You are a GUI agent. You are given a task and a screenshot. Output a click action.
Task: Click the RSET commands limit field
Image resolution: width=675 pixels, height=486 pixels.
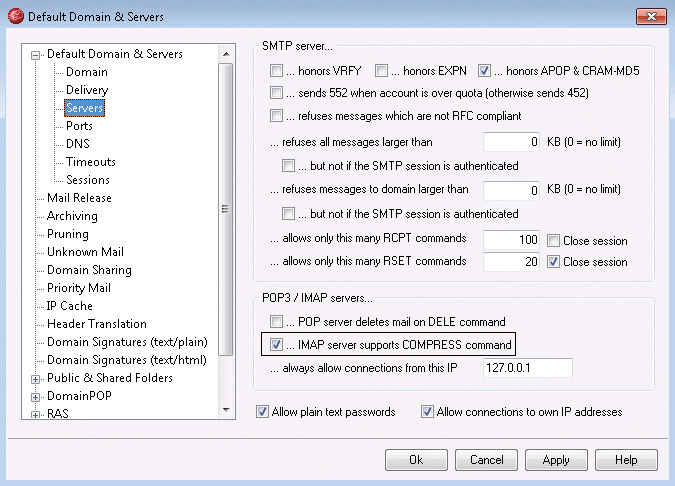coord(511,261)
